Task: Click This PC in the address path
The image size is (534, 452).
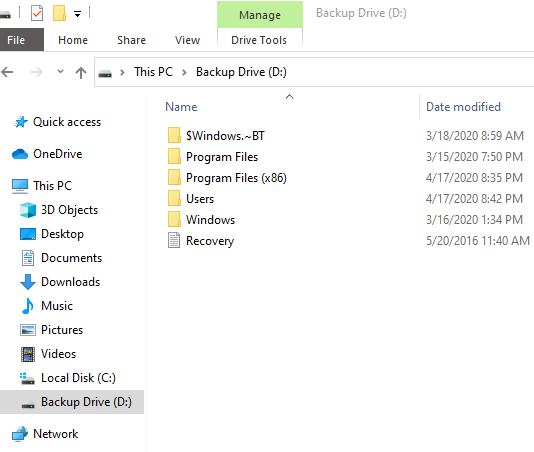Action: click(153, 72)
